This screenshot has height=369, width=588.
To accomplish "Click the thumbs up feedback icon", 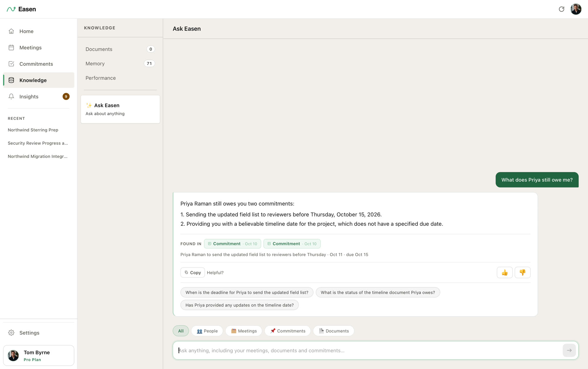I will click(x=505, y=273).
